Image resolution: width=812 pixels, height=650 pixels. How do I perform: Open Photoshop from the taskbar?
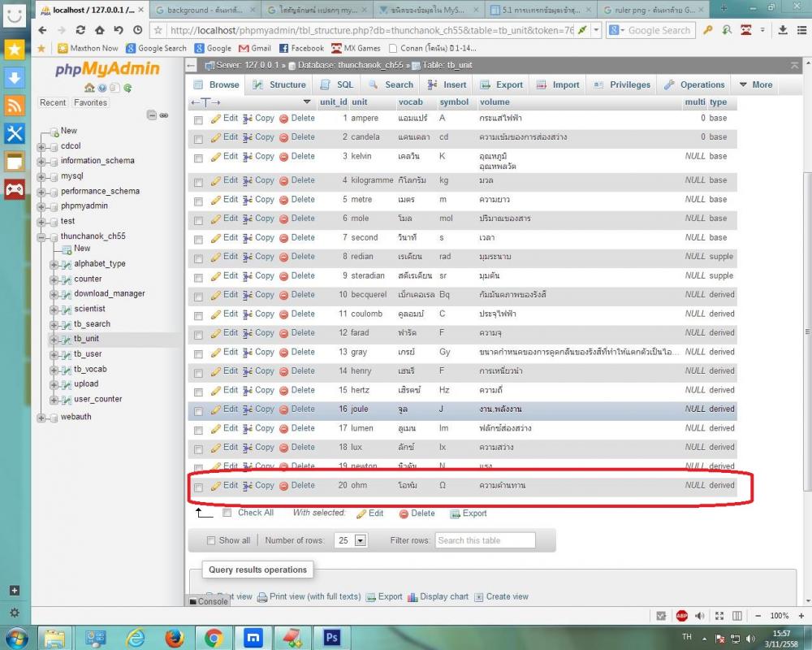(x=331, y=637)
